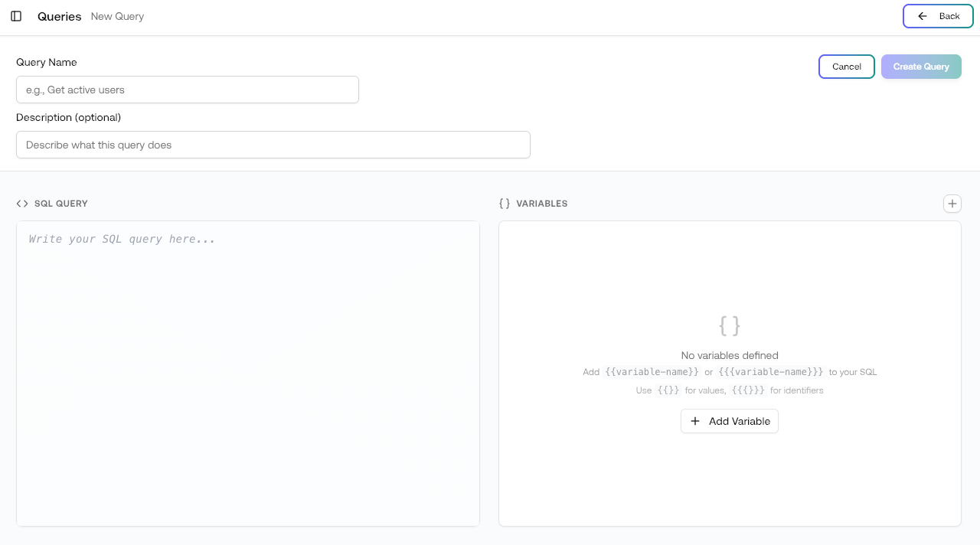This screenshot has width=980, height=545.
Task: Click the code brackets icon beside SQL QUERY
Action: coord(22,204)
